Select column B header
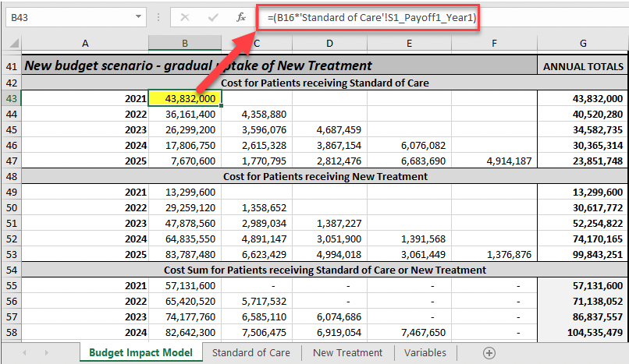The width and height of the screenshot is (629, 364). [x=184, y=43]
